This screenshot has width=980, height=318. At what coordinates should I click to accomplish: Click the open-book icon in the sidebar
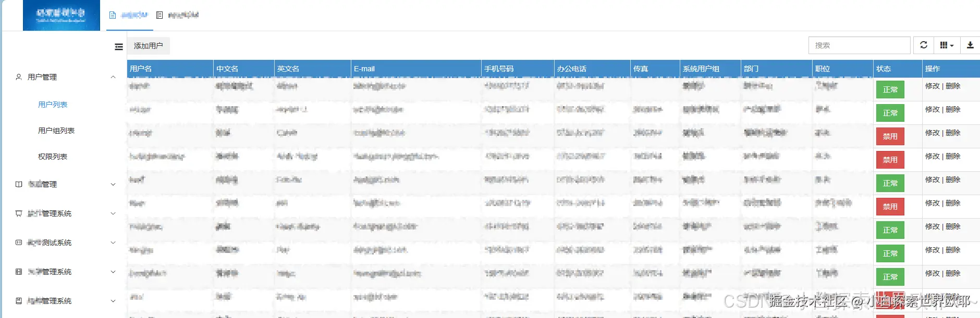pos(19,184)
